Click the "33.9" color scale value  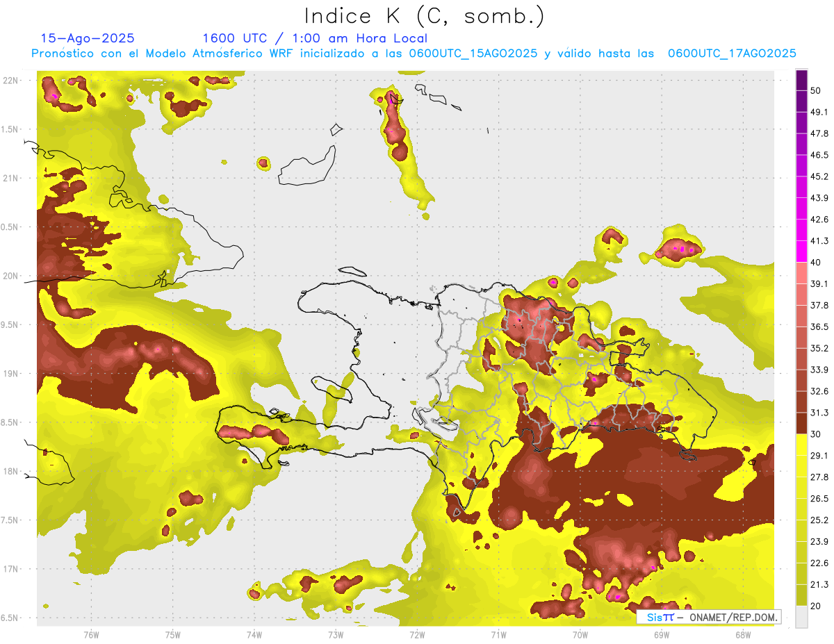819,370
